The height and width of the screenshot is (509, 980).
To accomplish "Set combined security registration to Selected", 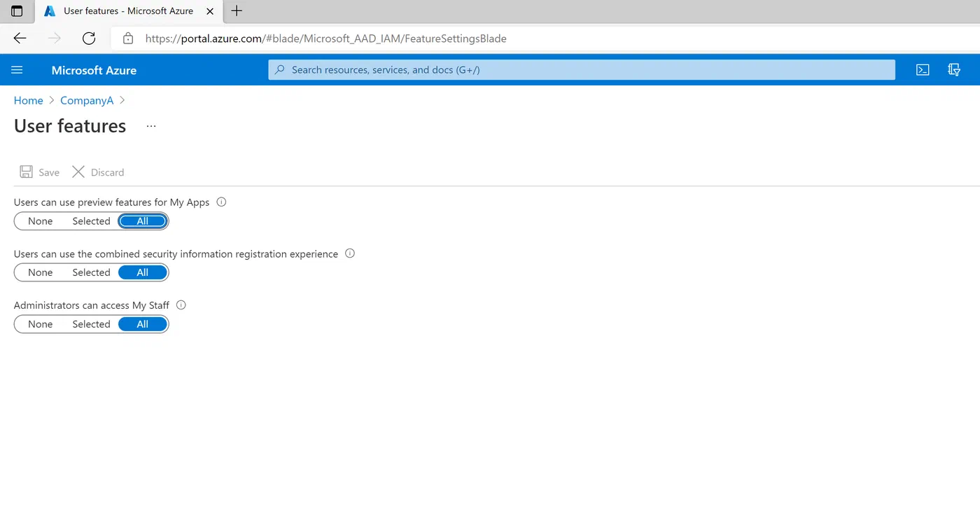I will tap(92, 272).
